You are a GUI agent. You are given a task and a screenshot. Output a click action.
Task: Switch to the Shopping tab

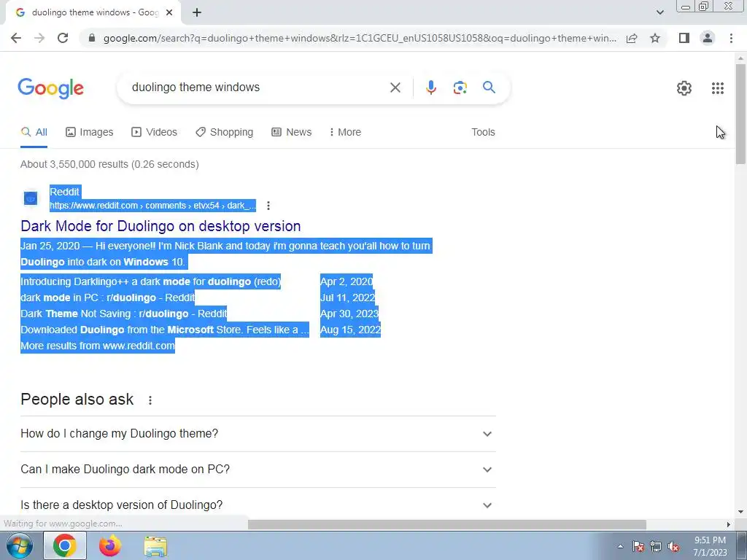coord(225,132)
